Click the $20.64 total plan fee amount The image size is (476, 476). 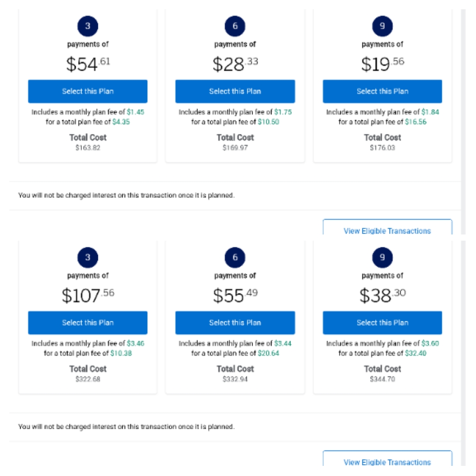click(x=268, y=353)
